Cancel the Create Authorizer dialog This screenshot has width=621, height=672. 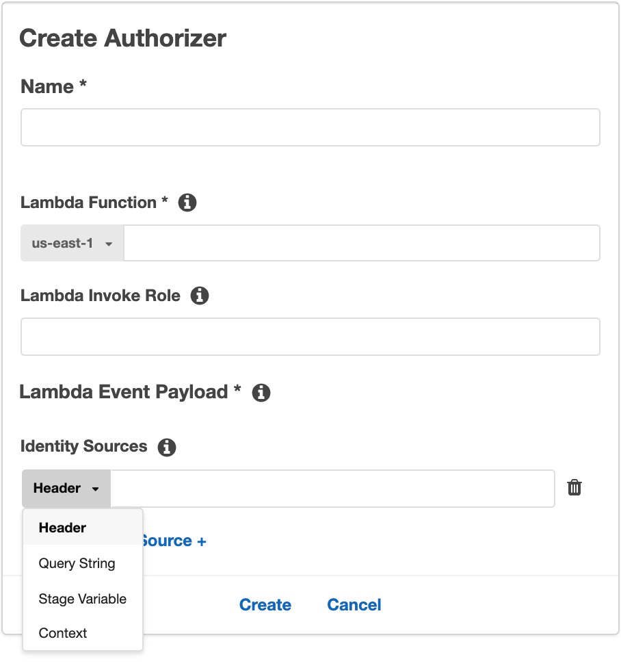[x=354, y=605]
